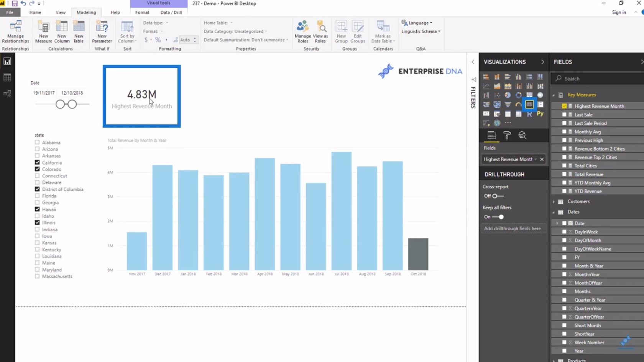
Task: Pick the KPI visual
Action: pyautogui.click(x=486, y=114)
